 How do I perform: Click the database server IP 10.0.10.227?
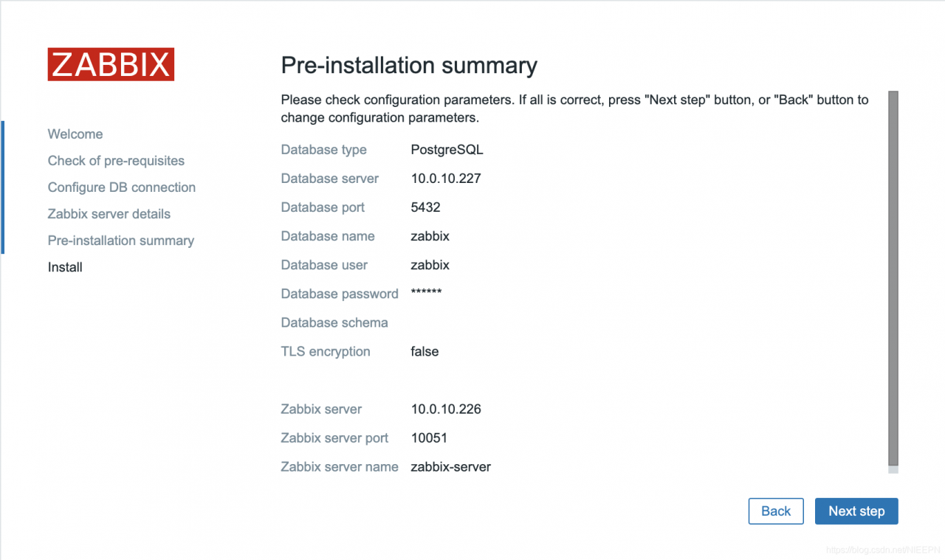(x=446, y=179)
